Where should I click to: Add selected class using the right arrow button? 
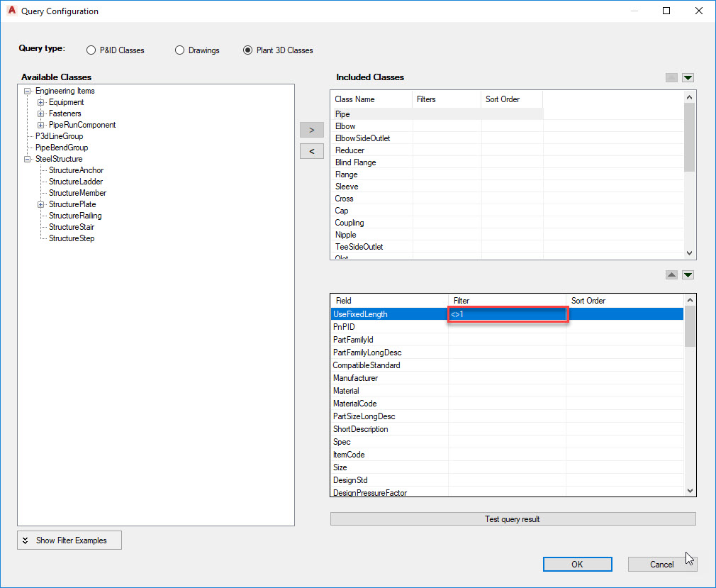point(312,130)
